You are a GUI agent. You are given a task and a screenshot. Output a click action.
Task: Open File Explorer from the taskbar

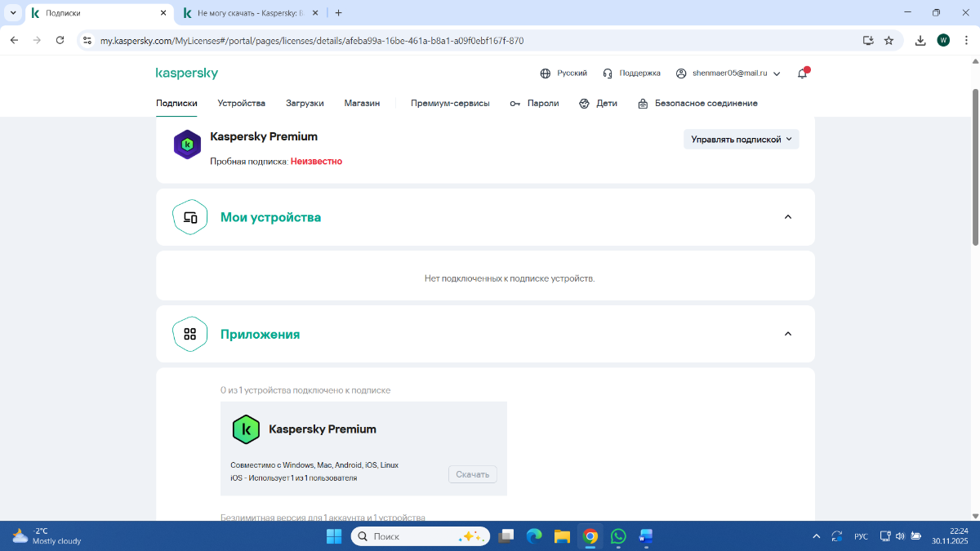562,536
